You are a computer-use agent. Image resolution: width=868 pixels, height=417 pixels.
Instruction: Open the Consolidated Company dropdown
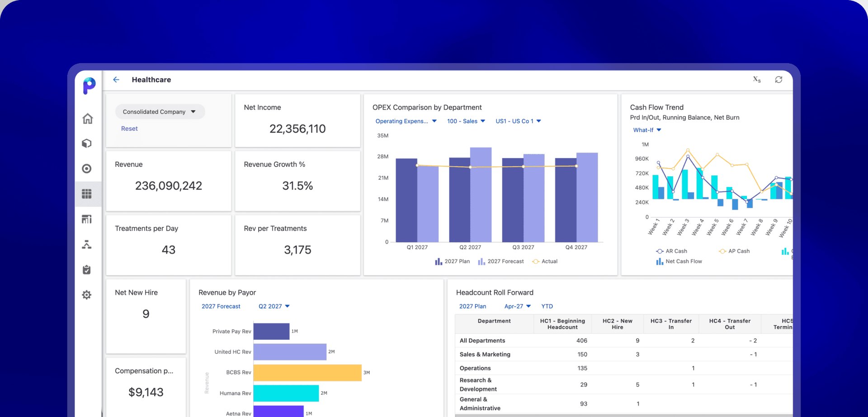coord(160,112)
